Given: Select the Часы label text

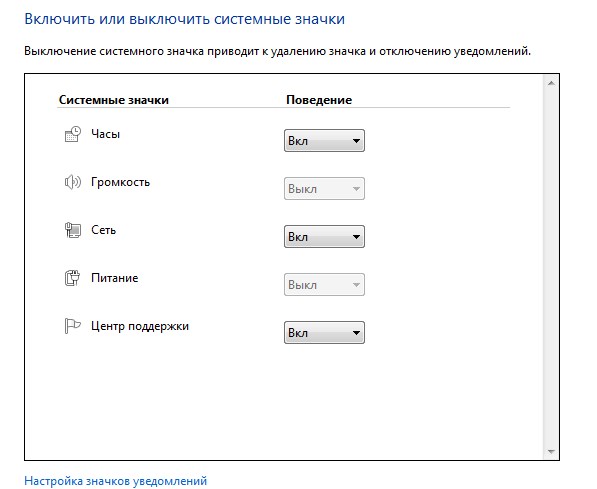Looking at the screenshot, I should 105,134.
